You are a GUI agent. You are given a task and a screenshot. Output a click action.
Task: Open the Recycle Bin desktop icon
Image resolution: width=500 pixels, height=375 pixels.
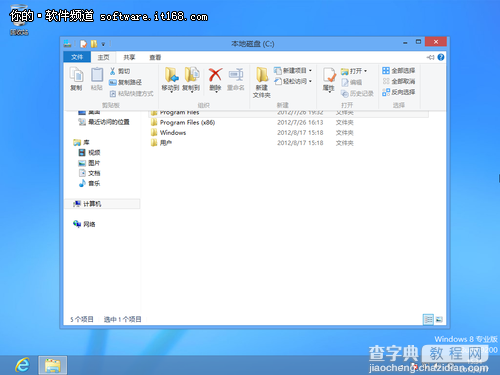pos(19,19)
